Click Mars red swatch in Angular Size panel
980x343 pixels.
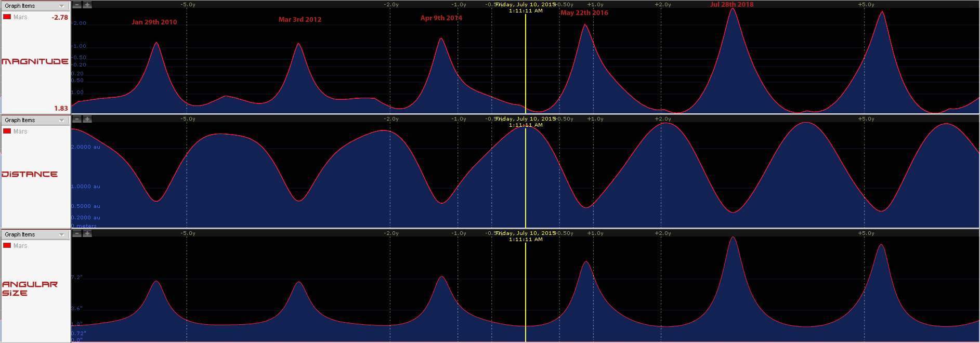tap(7, 246)
